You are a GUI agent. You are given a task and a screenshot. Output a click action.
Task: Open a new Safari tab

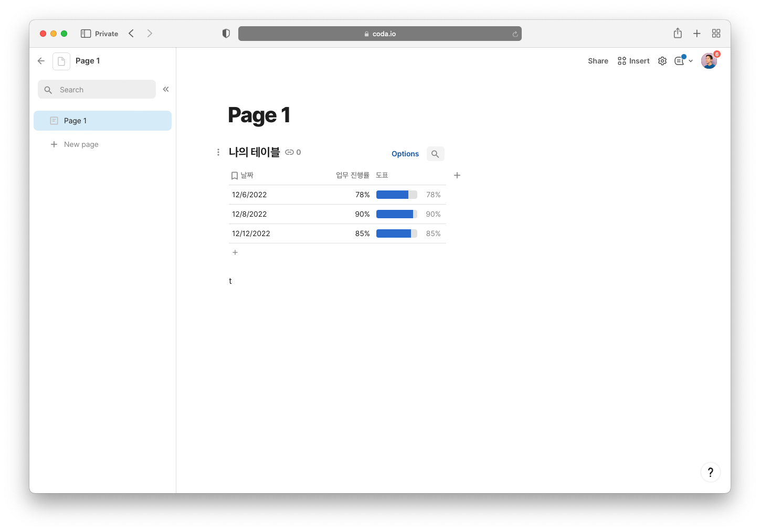click(x=697, y=34)
